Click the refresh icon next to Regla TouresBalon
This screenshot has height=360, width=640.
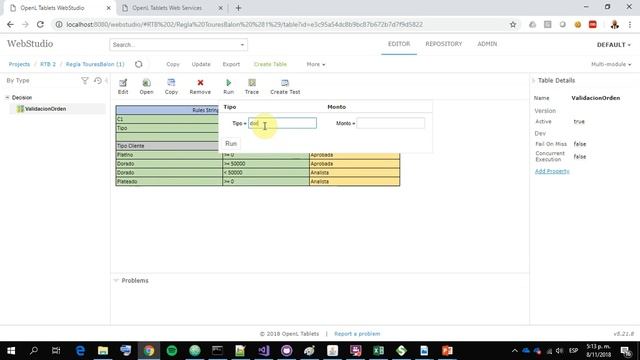pyautogui.click(x=139, y=64)
